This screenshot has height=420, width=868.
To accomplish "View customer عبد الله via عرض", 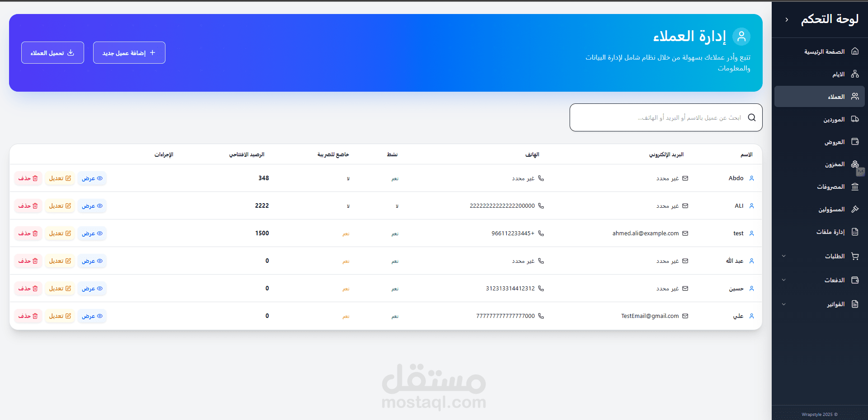I will click(92, 261).
